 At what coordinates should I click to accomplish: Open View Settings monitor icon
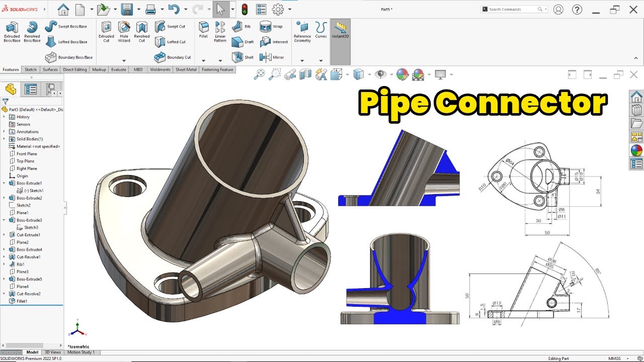click(440, 75)
